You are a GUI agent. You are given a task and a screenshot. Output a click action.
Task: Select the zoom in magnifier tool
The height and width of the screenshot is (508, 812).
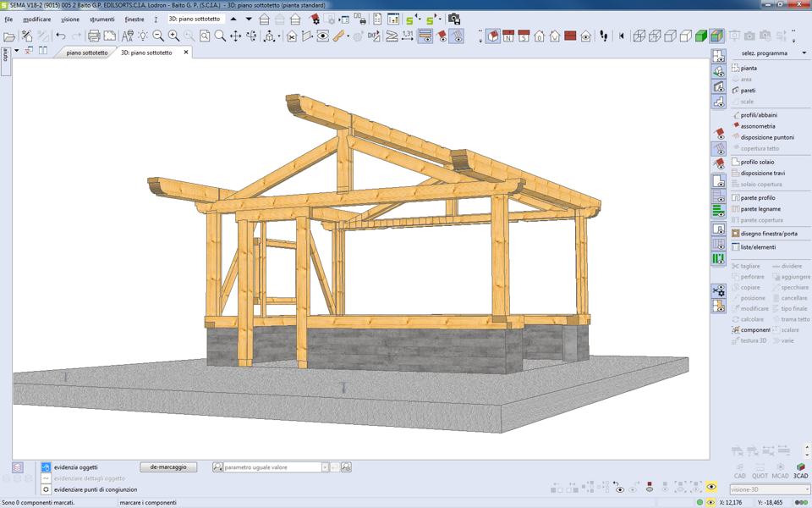[x=173, y=36]
